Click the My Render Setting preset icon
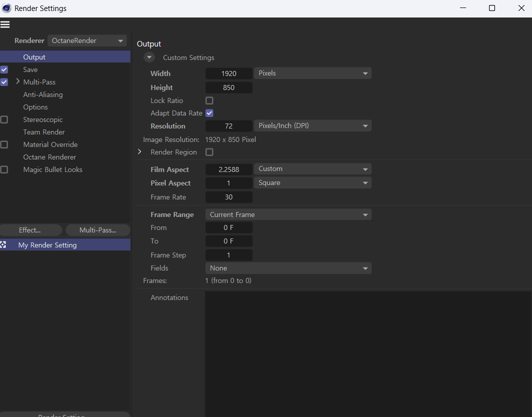Image resolution: width=532 pixels, height=417 pixels. [3, 245]
